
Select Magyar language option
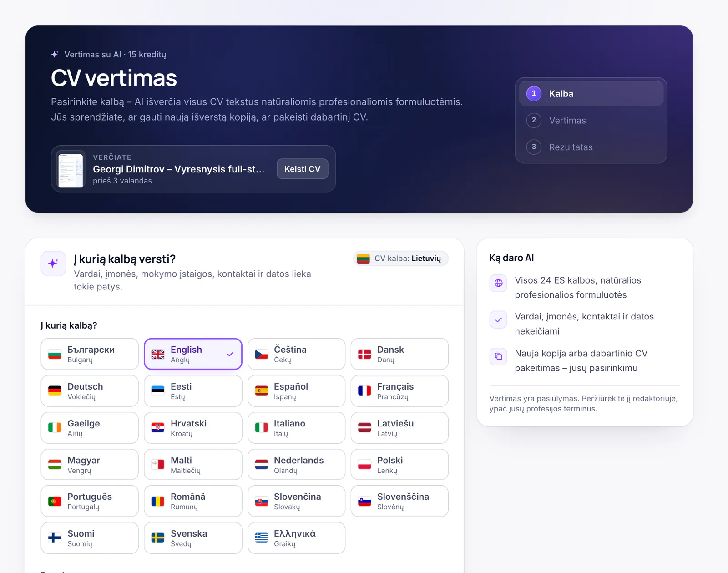(90, 465)
